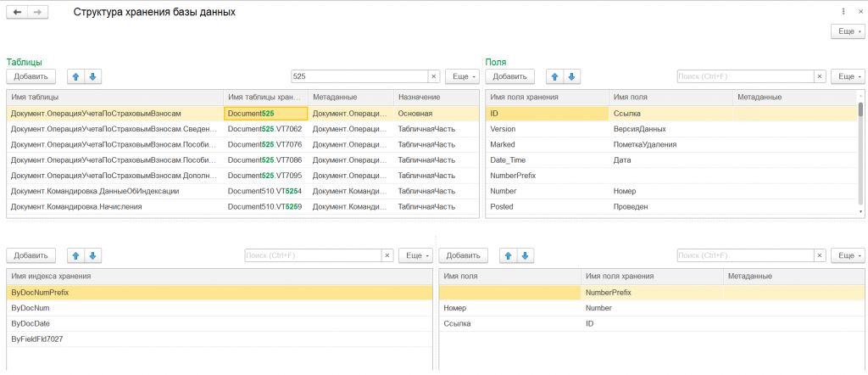Focus the Таблицы search field containing 525
The image size is (868, 375).
[x=359, y=76]
